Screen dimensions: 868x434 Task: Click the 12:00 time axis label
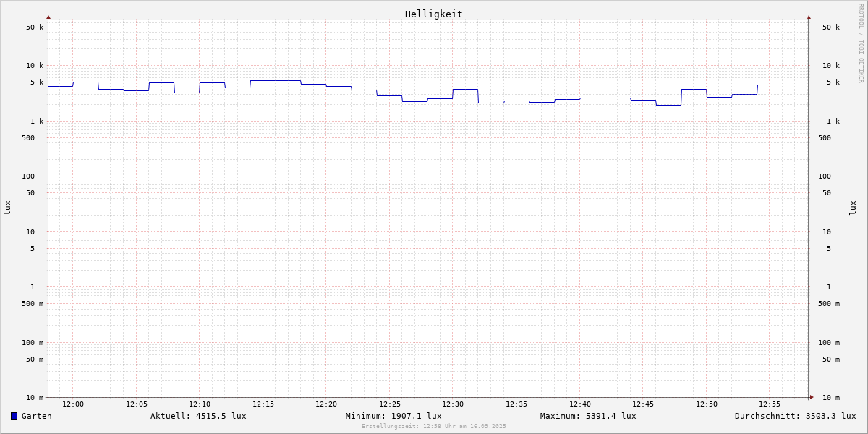click(x=73, y=404)
